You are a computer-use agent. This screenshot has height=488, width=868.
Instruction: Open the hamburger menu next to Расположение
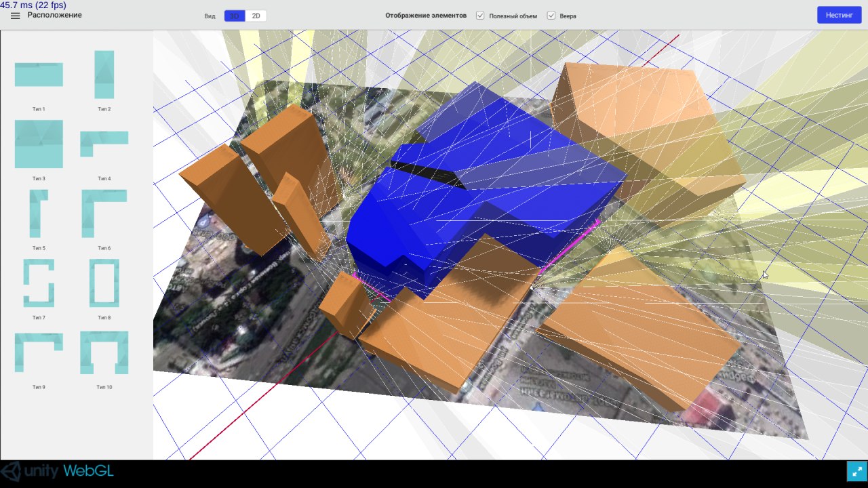point(15,16)
